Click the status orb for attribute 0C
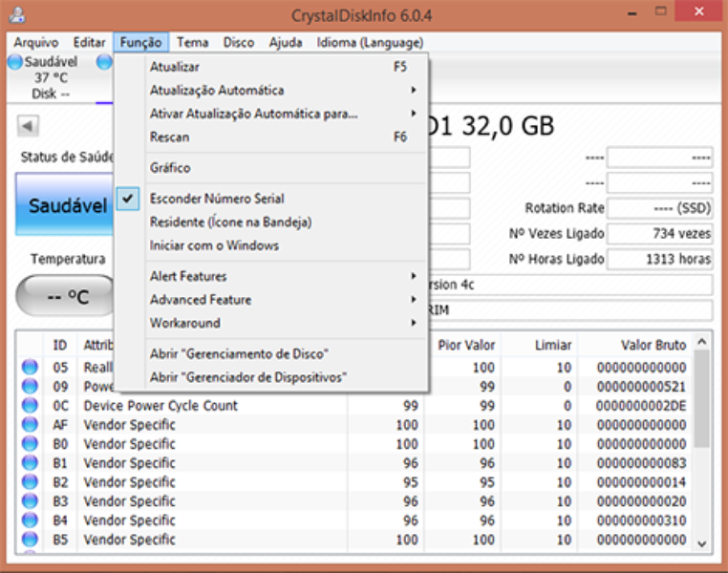The image size is (728, 573). [30, 405]
